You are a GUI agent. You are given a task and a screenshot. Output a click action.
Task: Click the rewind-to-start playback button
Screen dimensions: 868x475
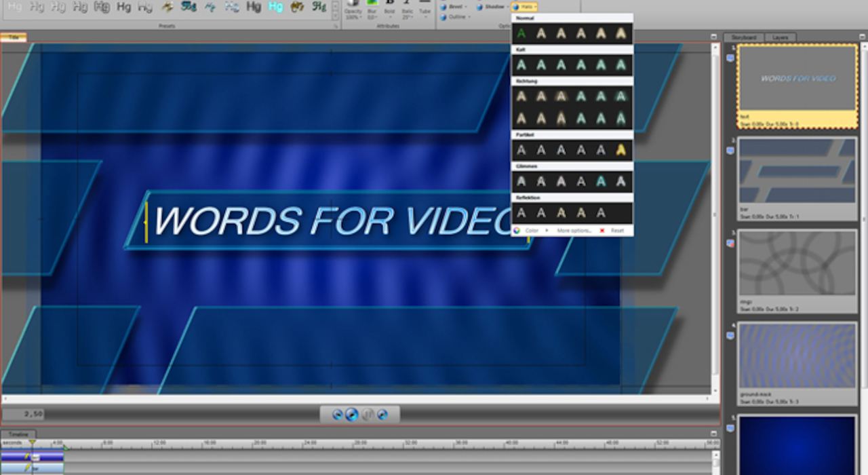coord(337,415)
